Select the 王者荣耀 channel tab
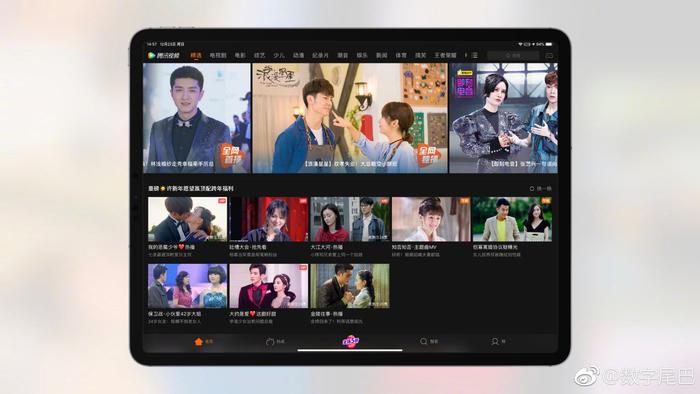Screen dimensions: 700x394 coord(445,55)
